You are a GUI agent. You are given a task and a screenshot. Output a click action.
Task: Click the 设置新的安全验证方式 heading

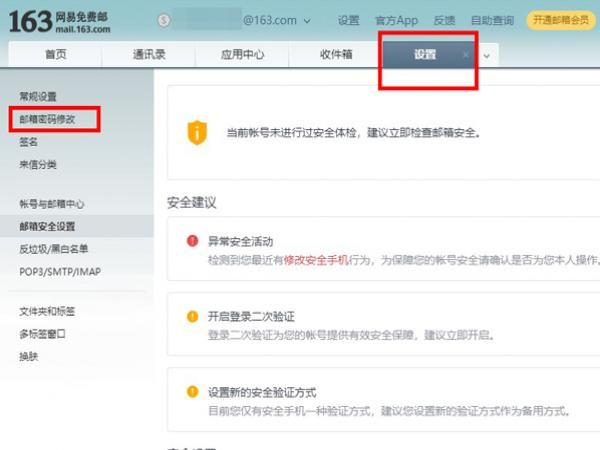262,392
